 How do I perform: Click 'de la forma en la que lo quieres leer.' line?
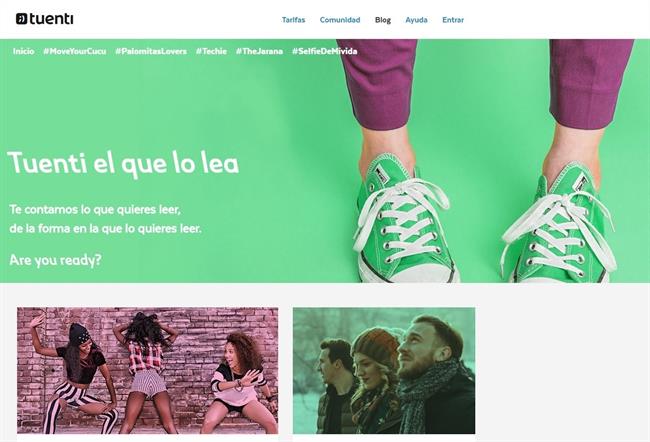[x=105, y=228]
